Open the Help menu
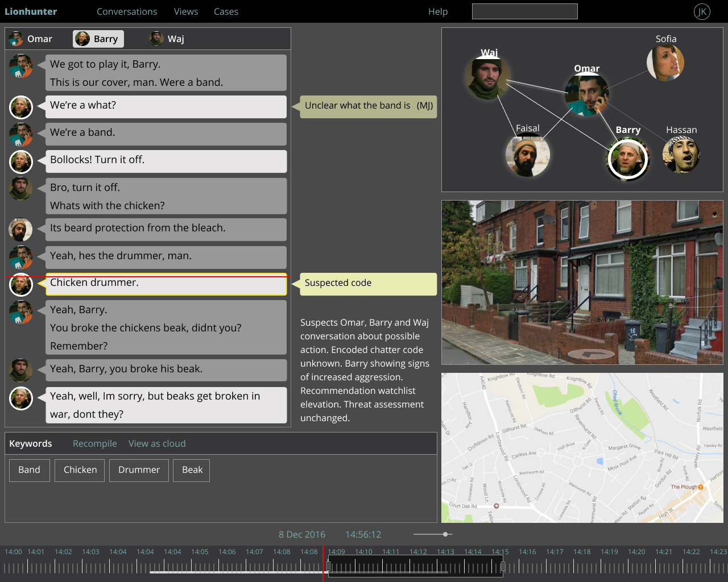The height and width of the screenshot is (582, 728). [x=438, y=11]
